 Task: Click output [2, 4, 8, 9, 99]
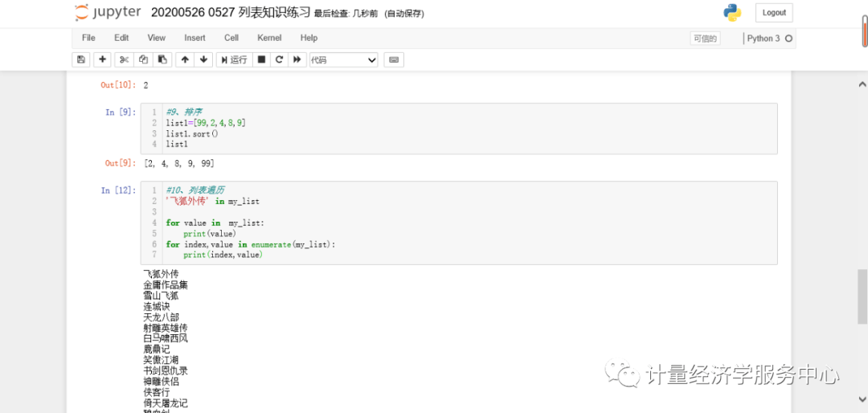coord(178,163)
